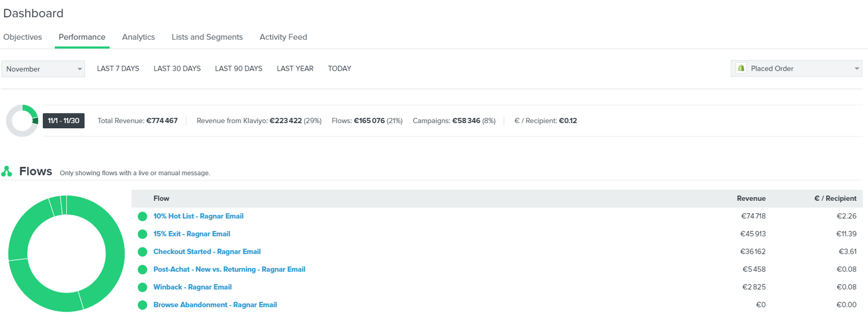Image resolution: width=868 pixels, height=326 pixels.
Task: Open the November month dropdown
Action: [x=43, y=69]
